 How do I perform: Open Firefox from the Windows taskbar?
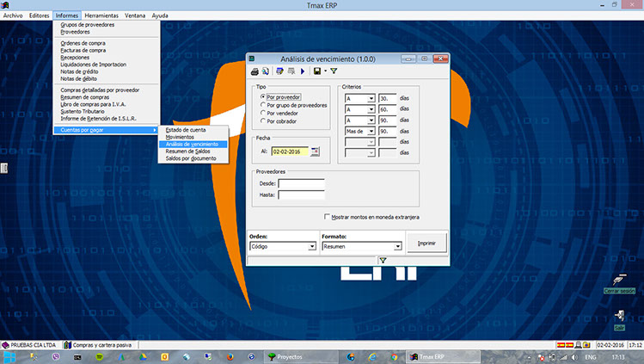click(230, 355)
